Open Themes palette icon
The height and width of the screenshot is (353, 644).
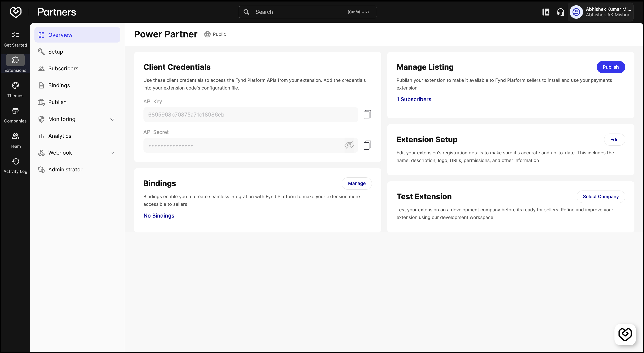15,85
